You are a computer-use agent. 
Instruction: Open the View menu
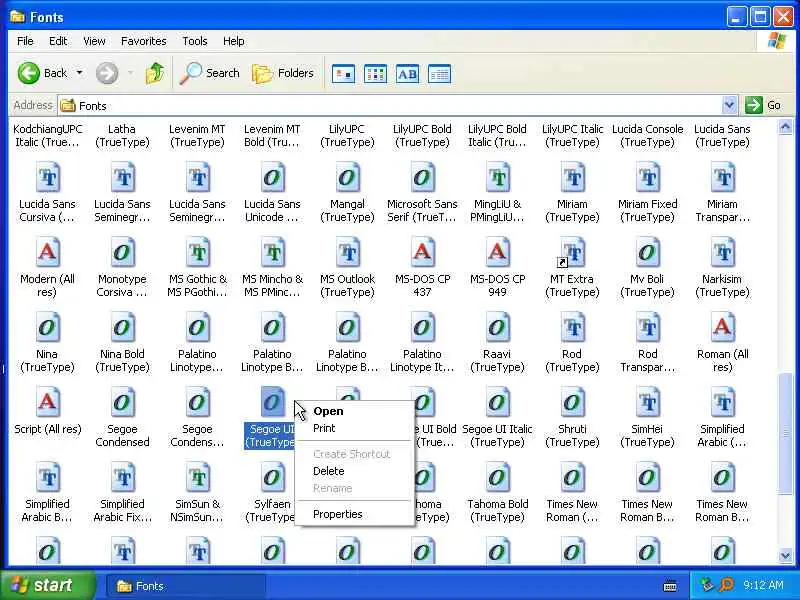pos(94,41)
